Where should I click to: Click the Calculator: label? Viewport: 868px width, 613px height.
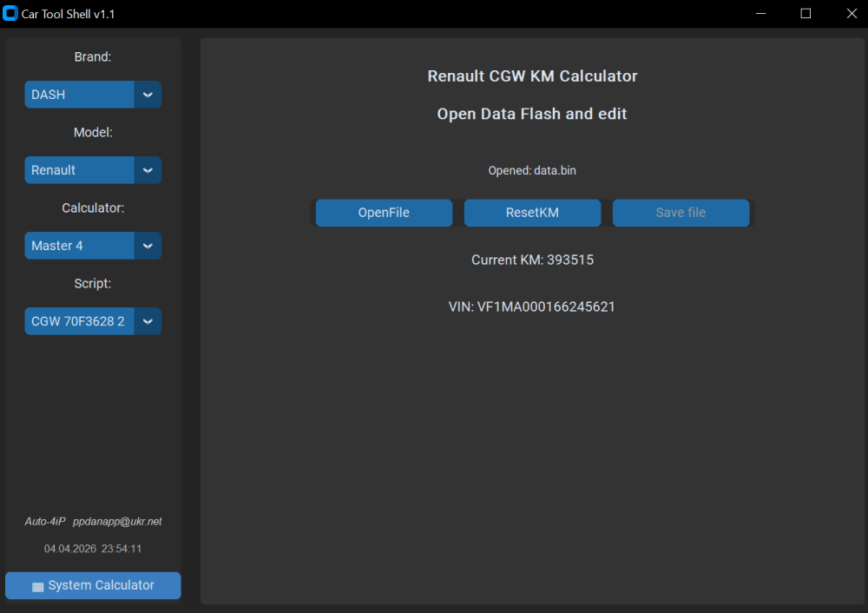[x=93, y=208]
